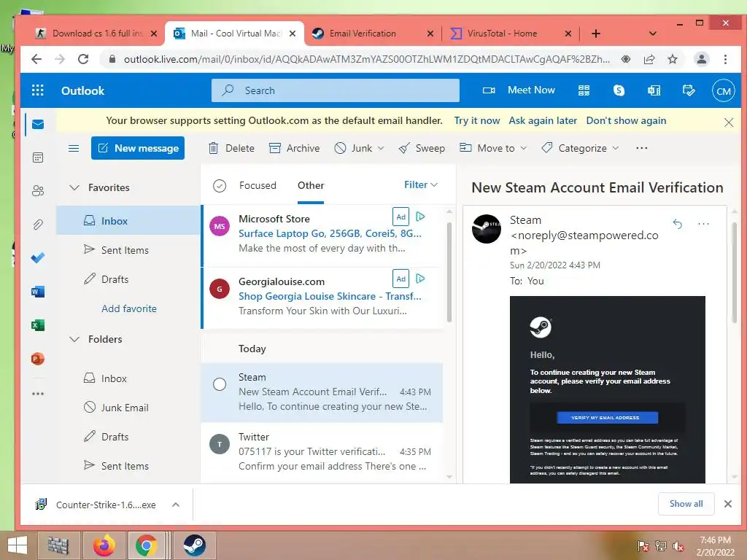Viewport: 747px width, 560px height.
Task: Click the Georgialouise.com G avatar
Action: tap(220, 289)
